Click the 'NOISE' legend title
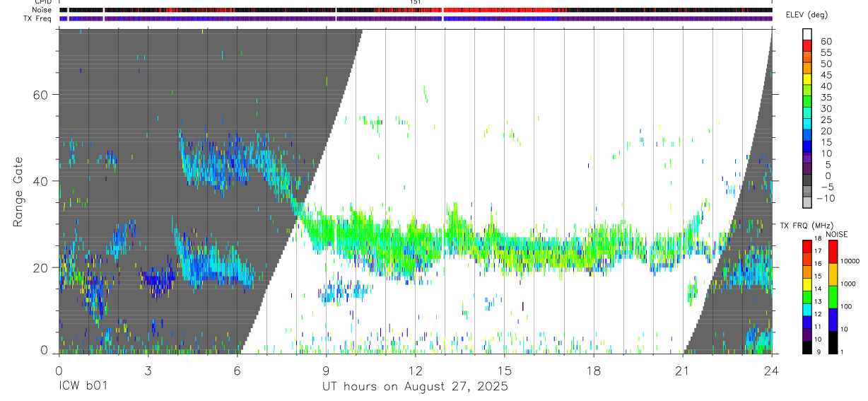Screen dimensions: 868x401 [x=838, y=234]
